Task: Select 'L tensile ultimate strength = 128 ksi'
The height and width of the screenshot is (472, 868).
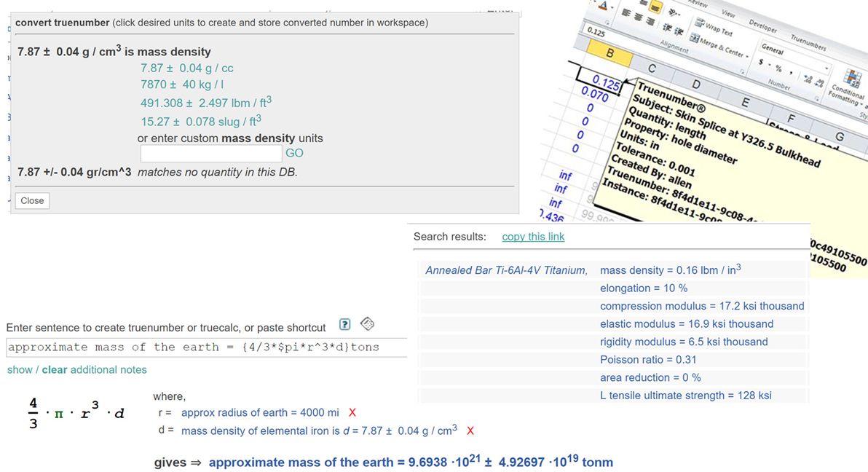Action: click(x=686, y=396)
